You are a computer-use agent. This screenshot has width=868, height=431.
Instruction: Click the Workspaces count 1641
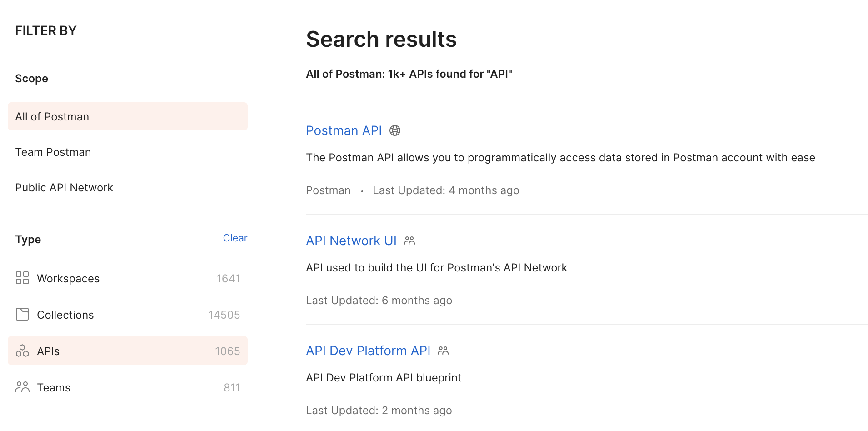pos(228,278)
